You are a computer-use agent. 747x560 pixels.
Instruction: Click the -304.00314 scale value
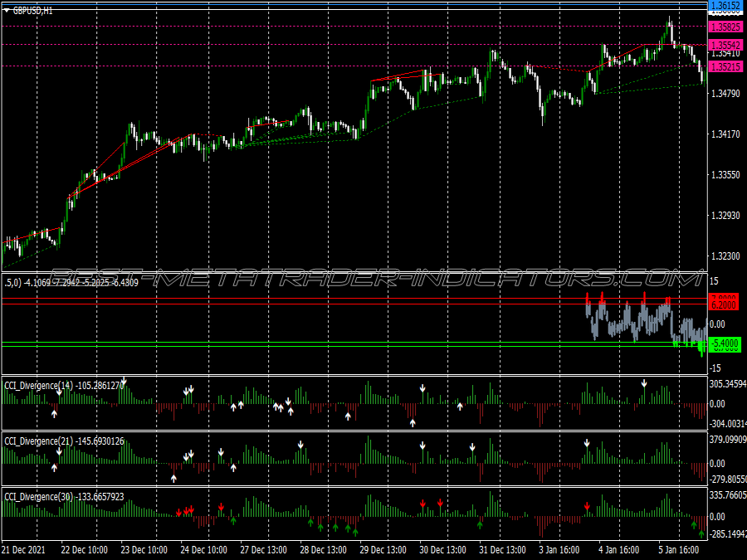coord(728,424)
